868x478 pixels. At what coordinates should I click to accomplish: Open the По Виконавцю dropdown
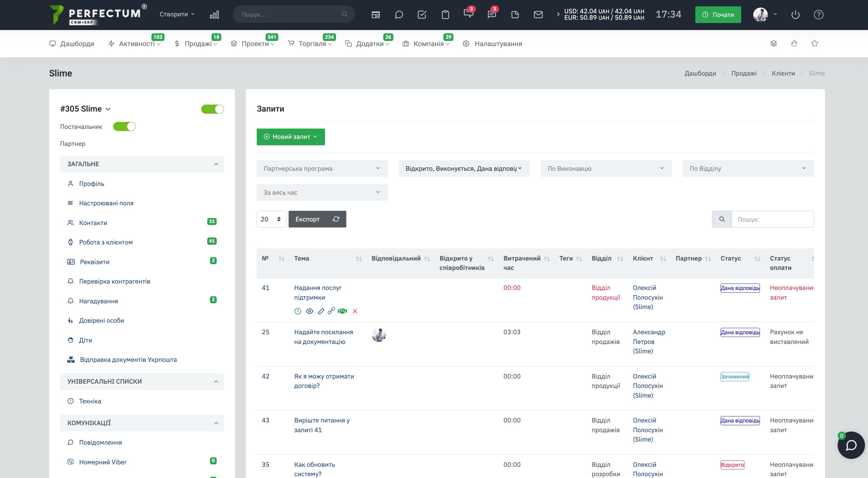606,168
